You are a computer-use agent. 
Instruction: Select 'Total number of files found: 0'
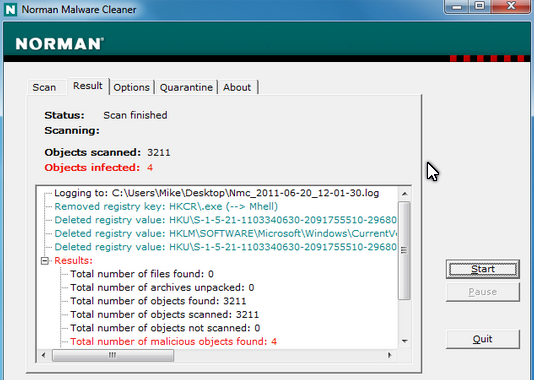(142, 274)
